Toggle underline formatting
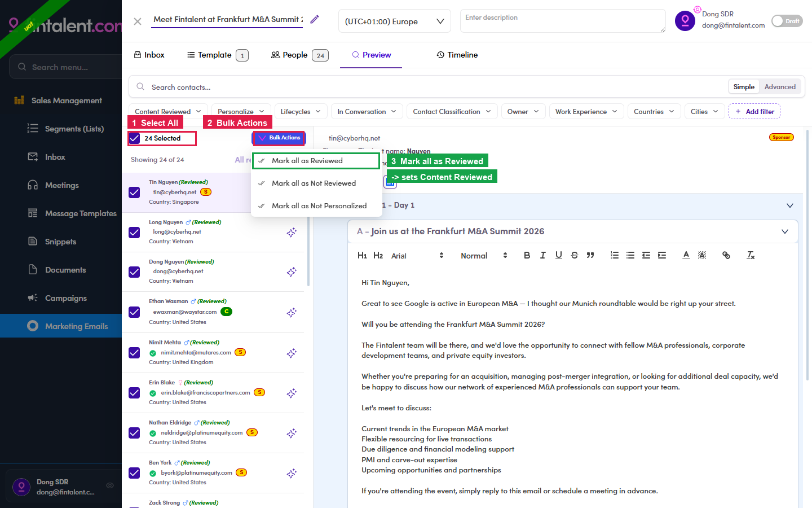The width and height of the screenshot is (812, 508). pos(558,255)
